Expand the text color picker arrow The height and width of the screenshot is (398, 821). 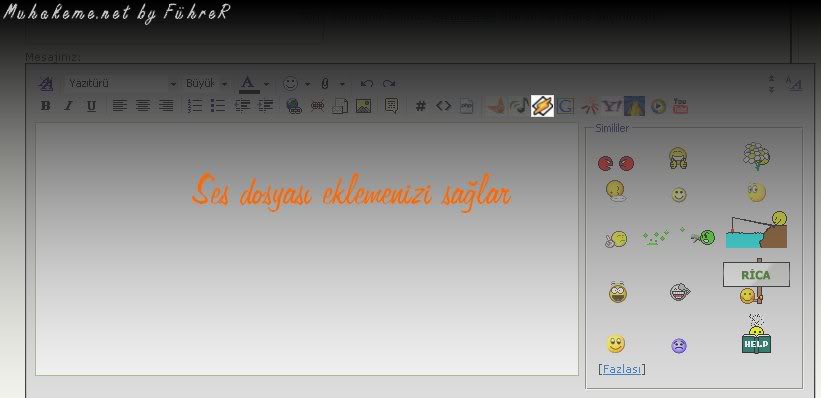point(266,84)
